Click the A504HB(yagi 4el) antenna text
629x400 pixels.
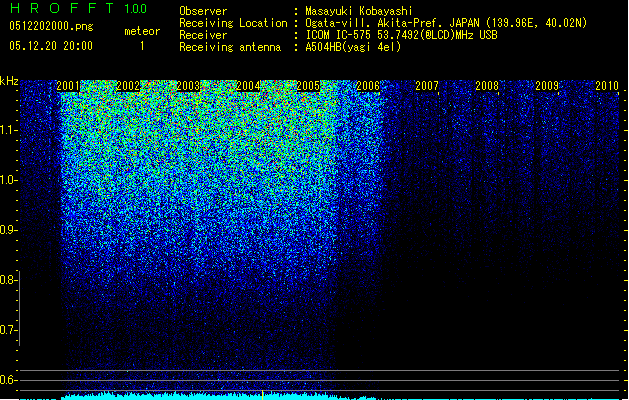(x=353, y=47)
